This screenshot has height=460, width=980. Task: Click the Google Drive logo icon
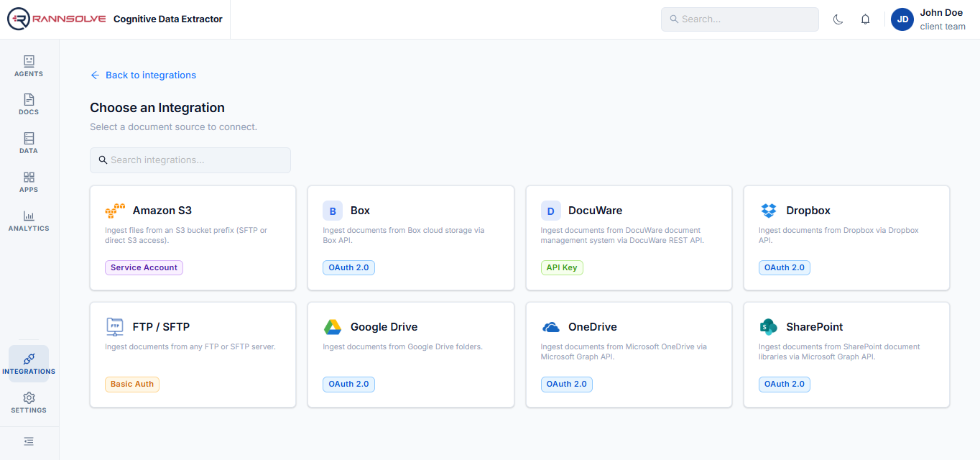(333, 327)
